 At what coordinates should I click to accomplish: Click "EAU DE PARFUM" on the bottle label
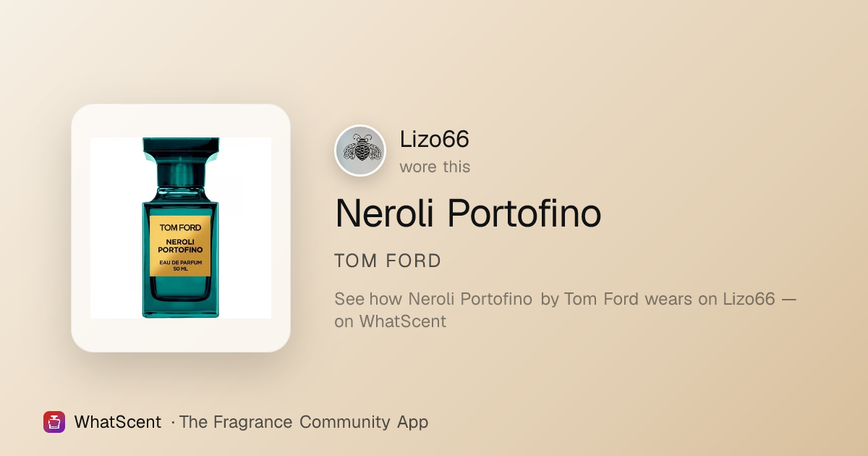point(181,261)
